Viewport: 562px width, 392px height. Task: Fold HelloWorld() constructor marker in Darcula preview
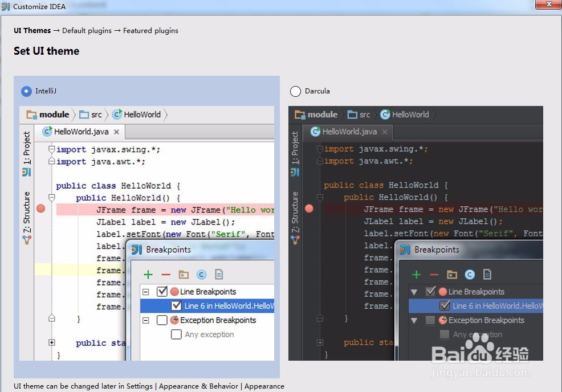320,197
